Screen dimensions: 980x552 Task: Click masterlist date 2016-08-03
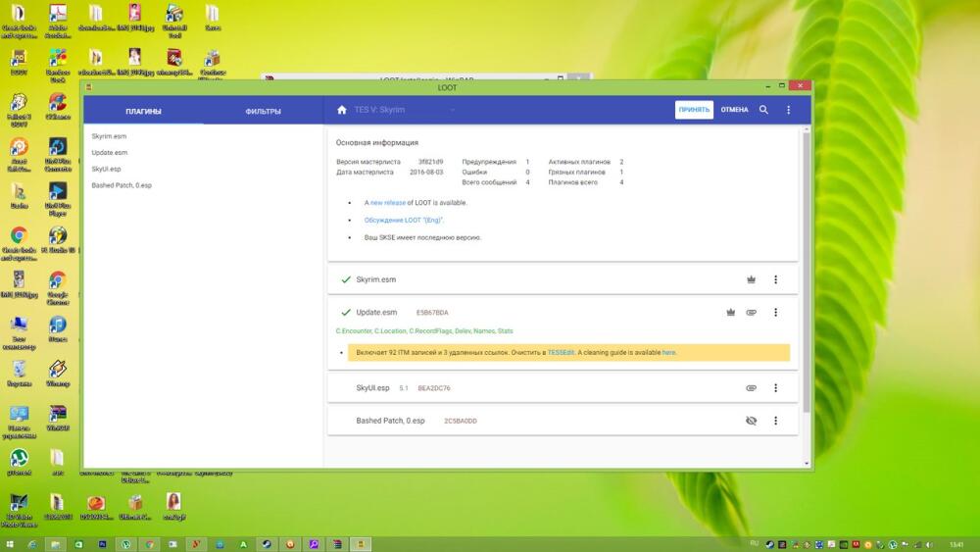426,172
